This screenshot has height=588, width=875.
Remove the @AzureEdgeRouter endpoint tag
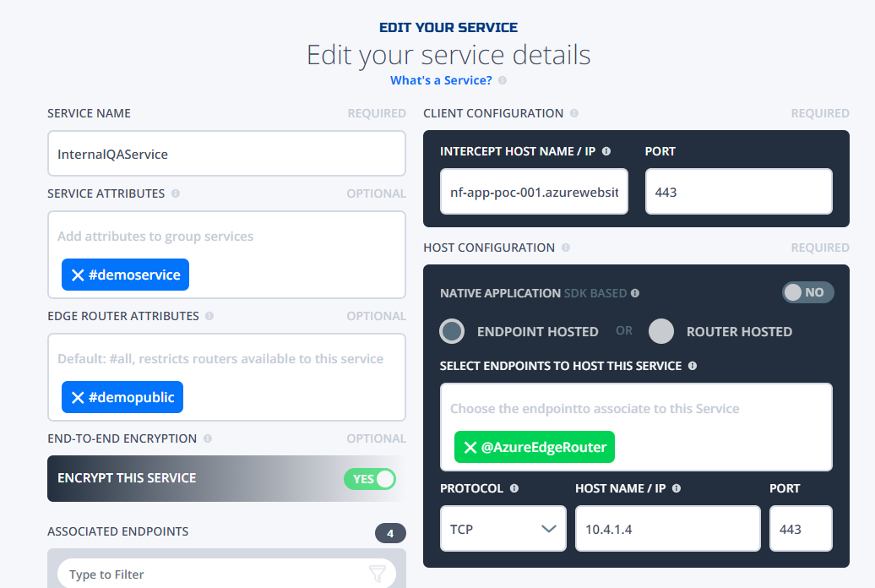point(471,447)
